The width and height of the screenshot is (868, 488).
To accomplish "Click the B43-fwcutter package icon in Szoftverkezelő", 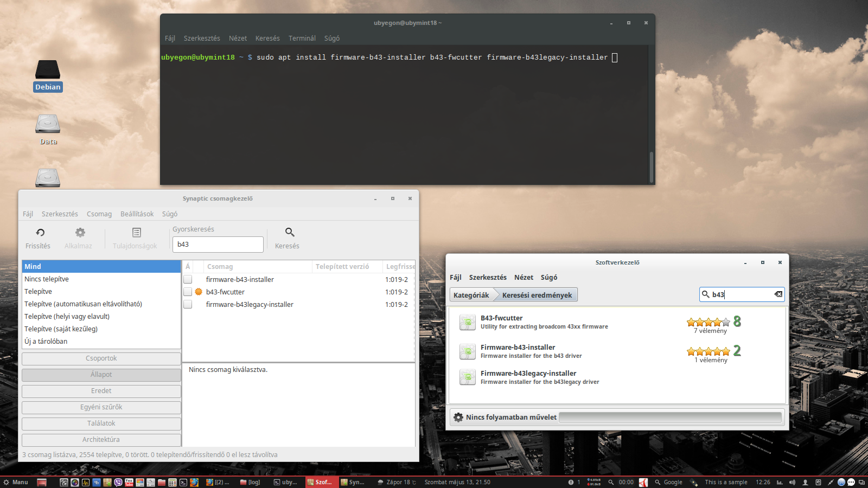I will [468, 322].
